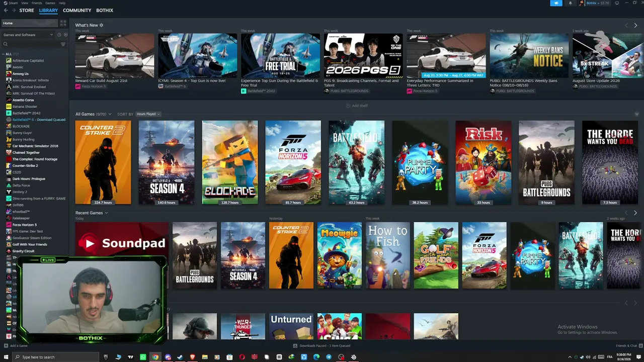Open How to Fish cover in Recent Games

[388, 255]
